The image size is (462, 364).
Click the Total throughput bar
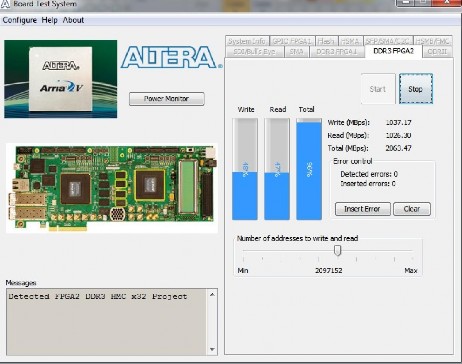pos(309,169)
